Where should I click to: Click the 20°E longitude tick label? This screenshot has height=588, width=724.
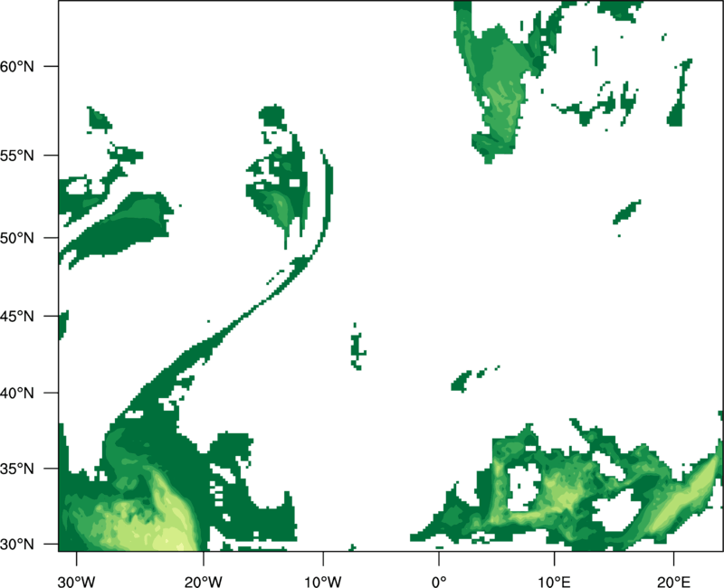coord(673,582)
